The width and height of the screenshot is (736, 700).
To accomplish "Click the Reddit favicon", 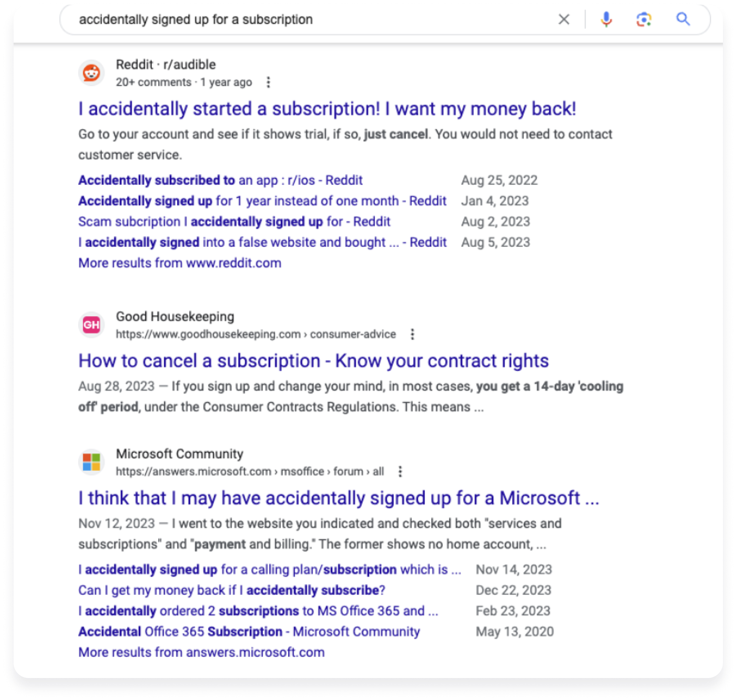I will coord(91,72).
